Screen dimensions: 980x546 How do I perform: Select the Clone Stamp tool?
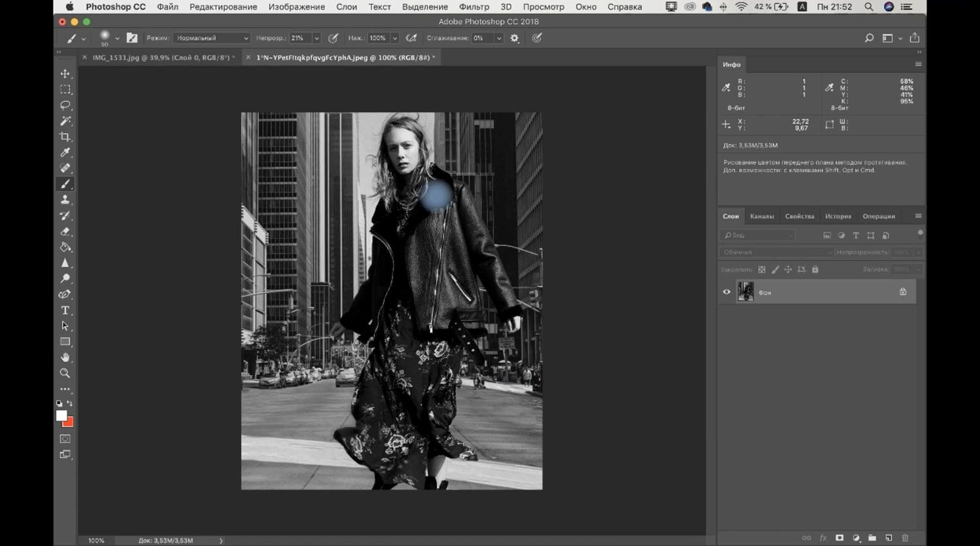pos(65,200)
